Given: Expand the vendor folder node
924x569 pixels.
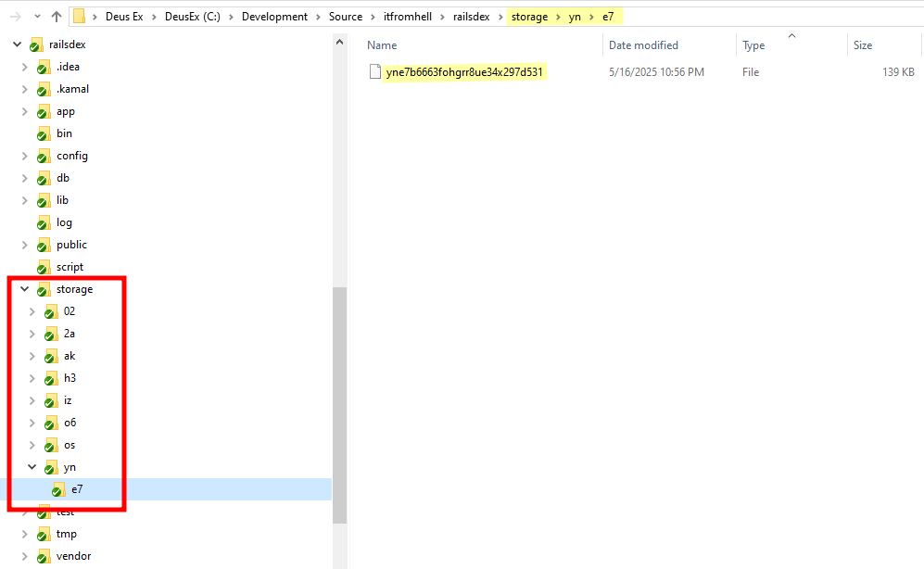Looking at the screenshot, I should point(24,557).
